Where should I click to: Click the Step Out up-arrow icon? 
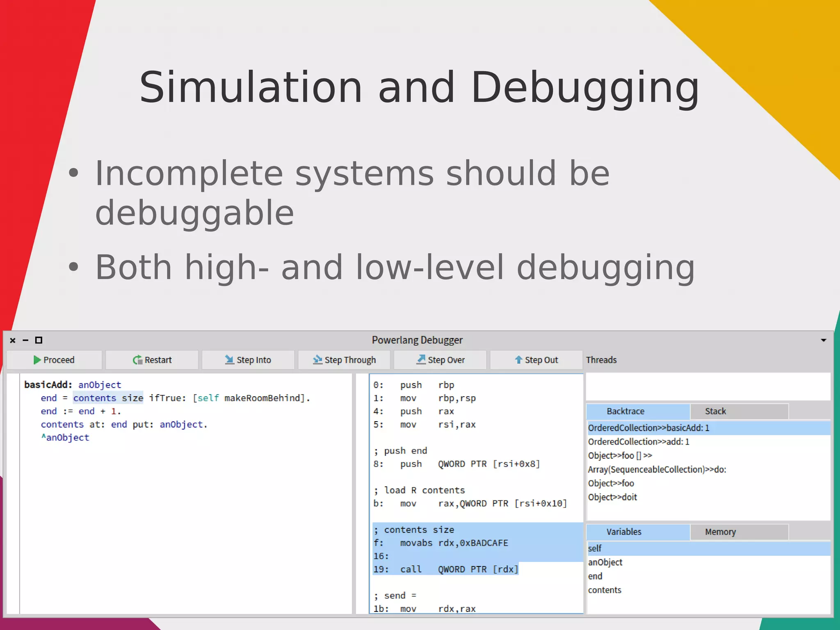(x=518, y=360)
